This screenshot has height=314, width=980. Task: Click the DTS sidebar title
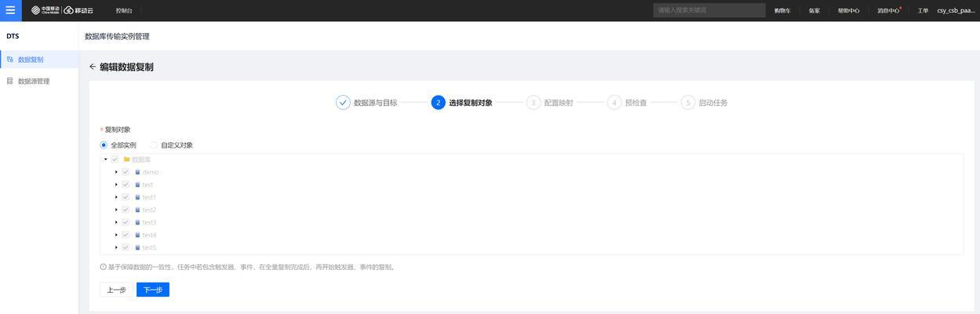(x=13, y=36)
